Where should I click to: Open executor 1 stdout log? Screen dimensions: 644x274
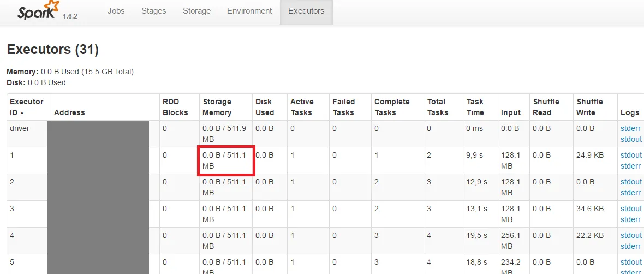pos(631,155)
